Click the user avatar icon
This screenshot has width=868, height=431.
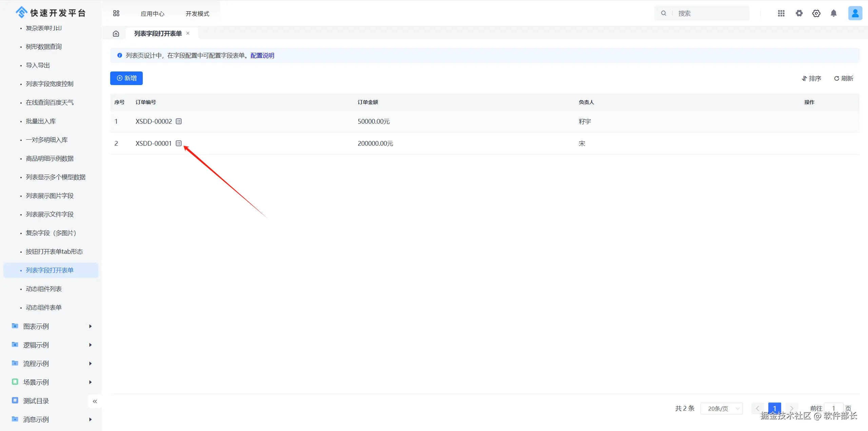click(x=855, y=13)
